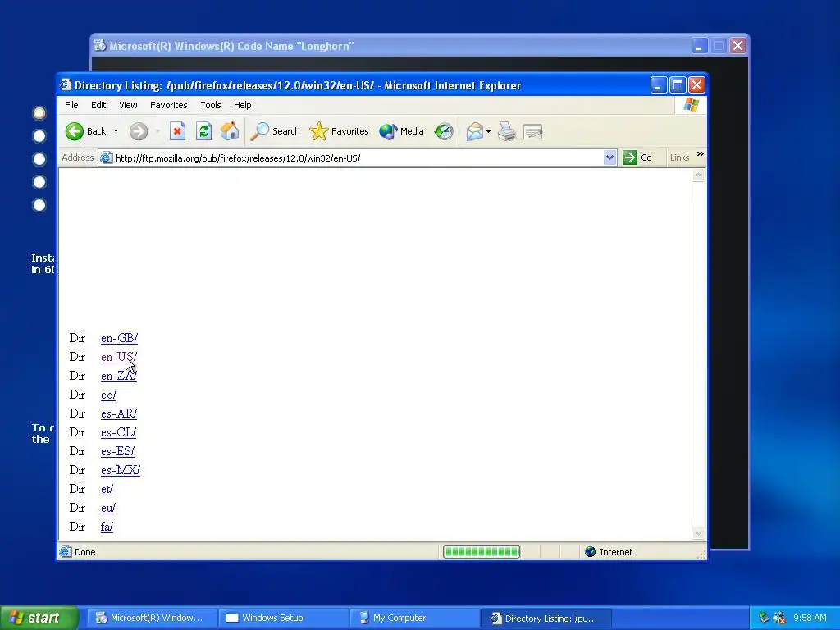Open the eu/ directory link
Viewport: 840px width, 630px height.
107,508
